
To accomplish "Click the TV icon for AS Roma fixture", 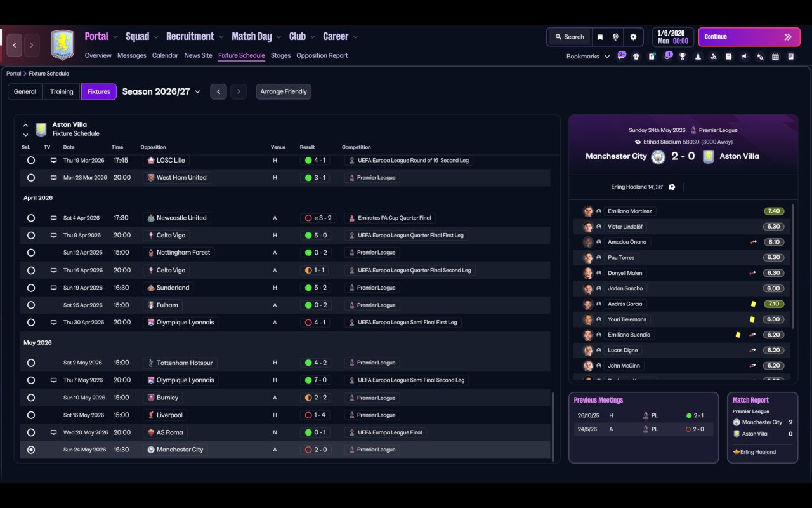I will pos(53,432).
